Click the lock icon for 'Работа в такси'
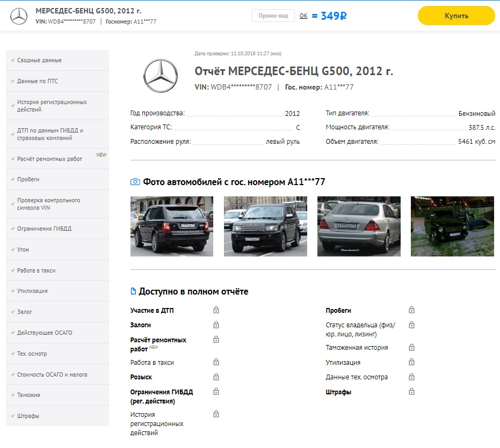This screenshot has width=500, height=448. (216, 362)
